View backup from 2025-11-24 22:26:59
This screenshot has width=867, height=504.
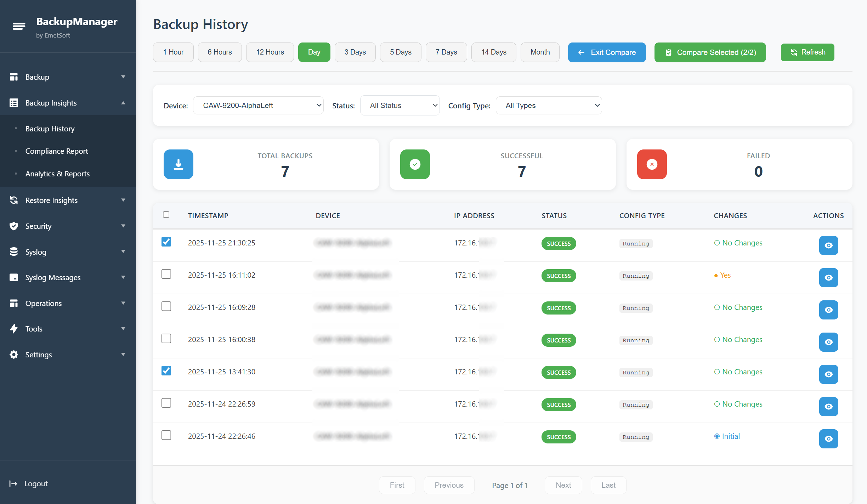point(829,407)
